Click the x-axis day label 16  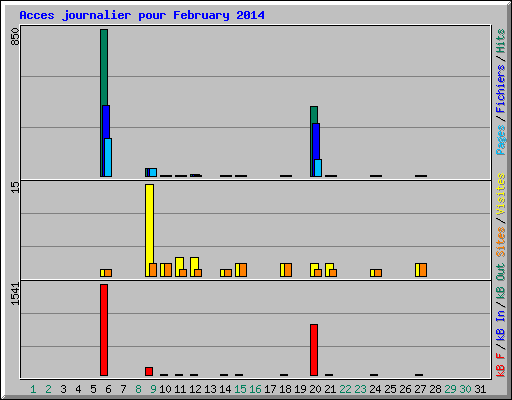click(255, 389)
